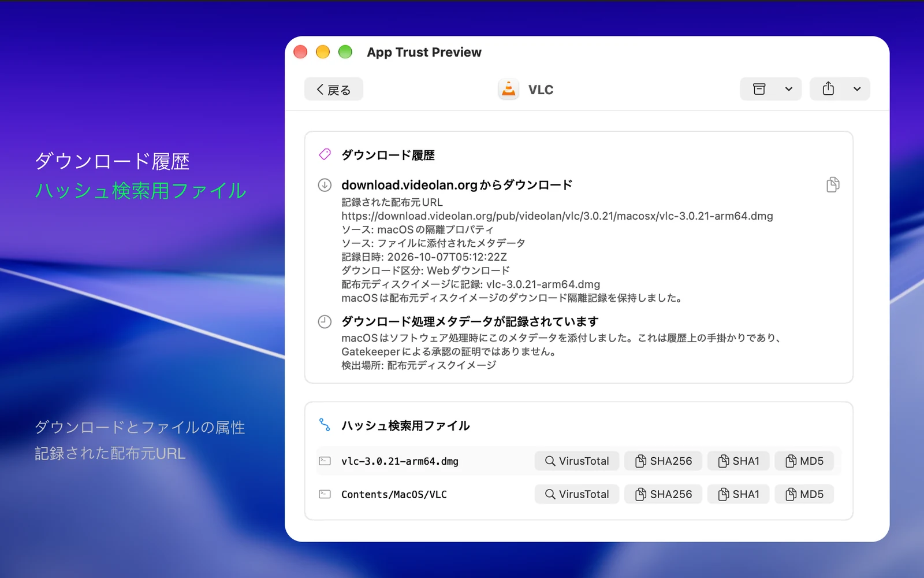Expand the archive dropdown chevron
The image size is (924, 578).
click(x=789, y=89)
